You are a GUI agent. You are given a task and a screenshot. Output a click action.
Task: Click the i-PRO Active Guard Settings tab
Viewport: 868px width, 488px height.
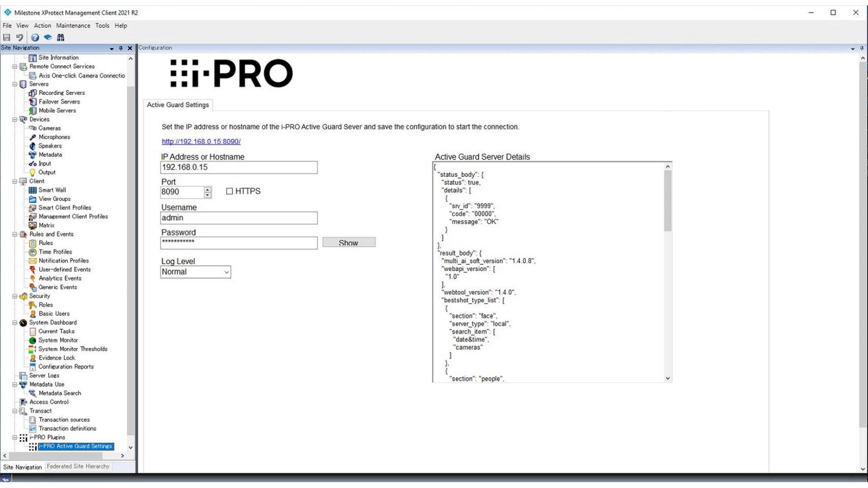(x=75, y=446)
